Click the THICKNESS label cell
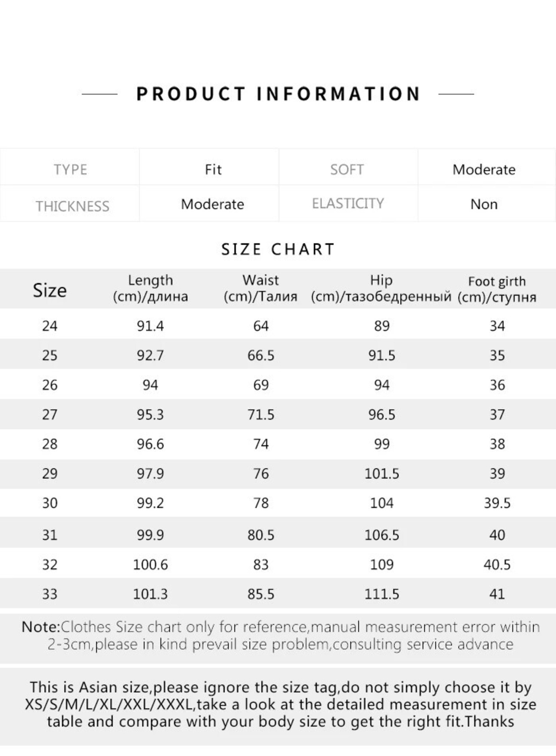 70,203
